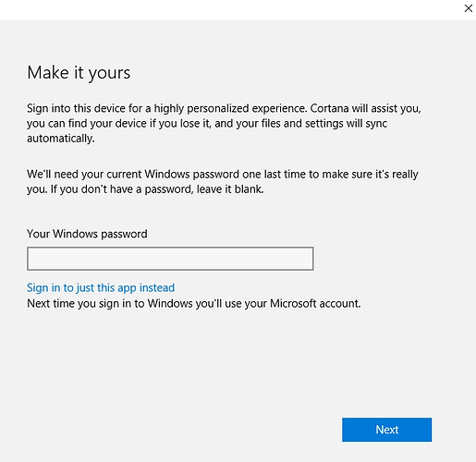
Task: Click the Make it yours heading
Action: click(79, 73)
